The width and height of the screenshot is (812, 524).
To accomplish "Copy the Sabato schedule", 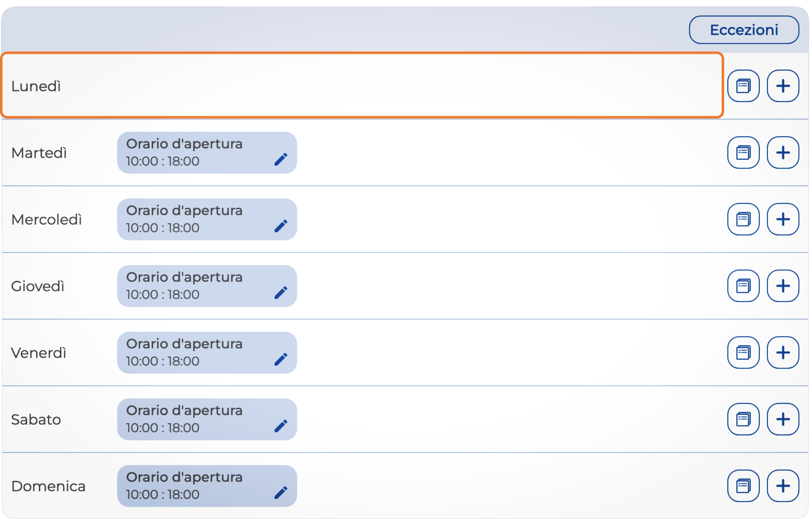I will [x=743, y=419].
